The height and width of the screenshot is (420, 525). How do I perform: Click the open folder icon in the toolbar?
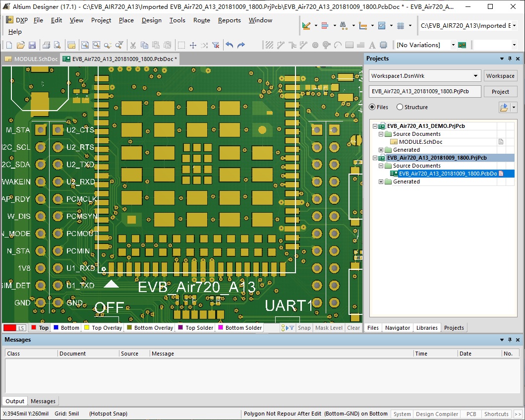tap(20, 45)
